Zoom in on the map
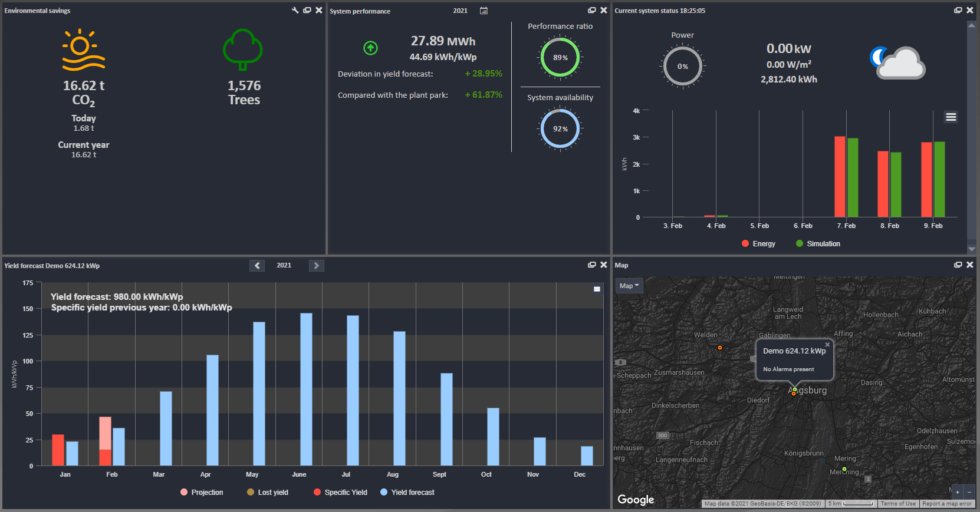980x512 pixels. click(958, 492)
